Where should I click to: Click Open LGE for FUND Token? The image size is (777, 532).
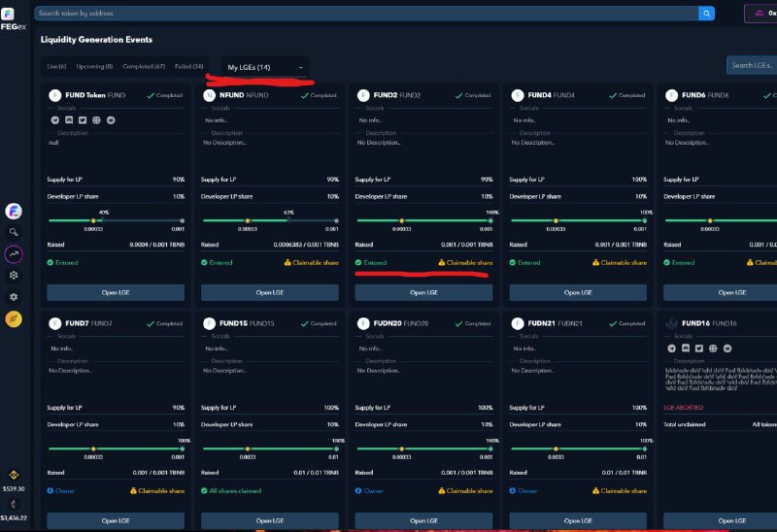point(116,293)
